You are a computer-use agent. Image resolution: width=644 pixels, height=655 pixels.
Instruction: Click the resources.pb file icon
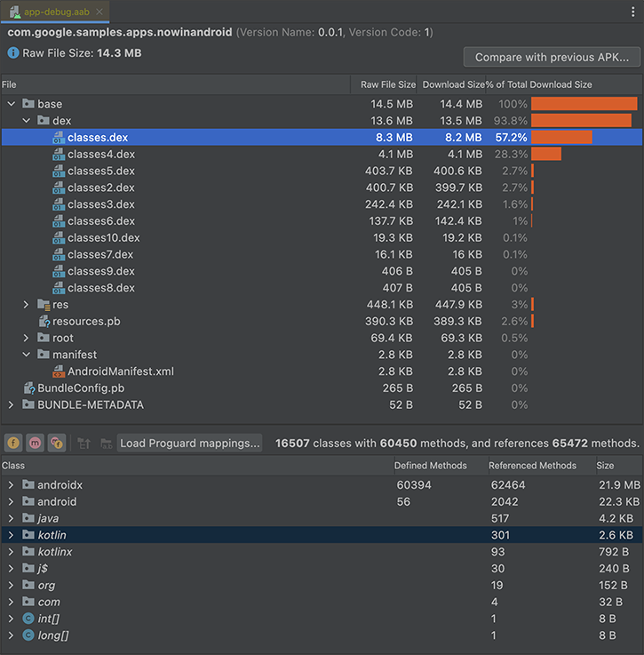[44, 322]
